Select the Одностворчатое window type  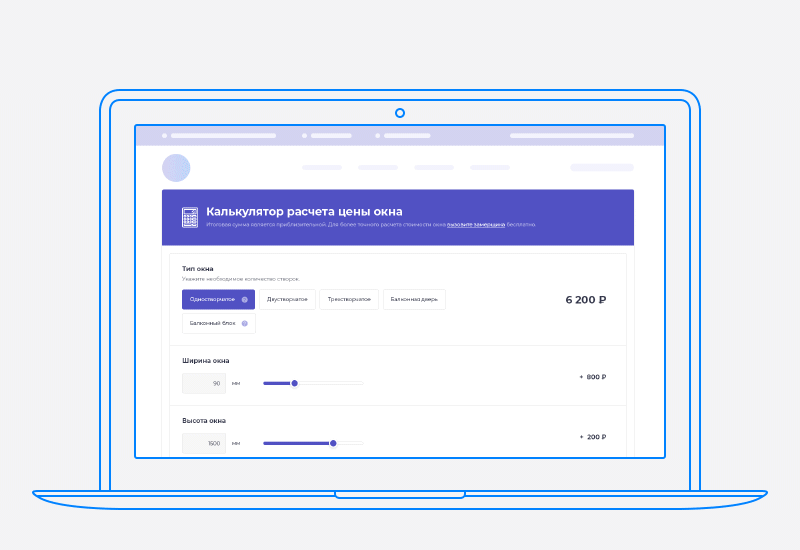click(212, 299)
